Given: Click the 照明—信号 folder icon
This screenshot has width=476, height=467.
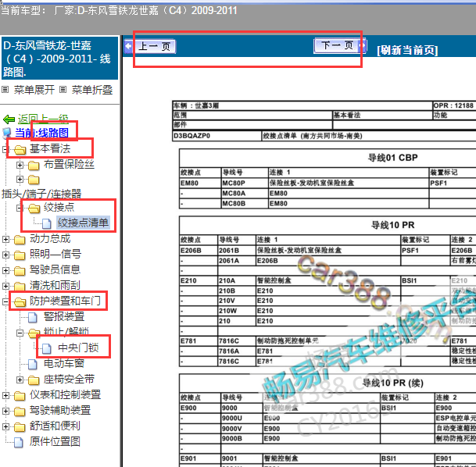Looking at the screenshot, I should point(20,255).
